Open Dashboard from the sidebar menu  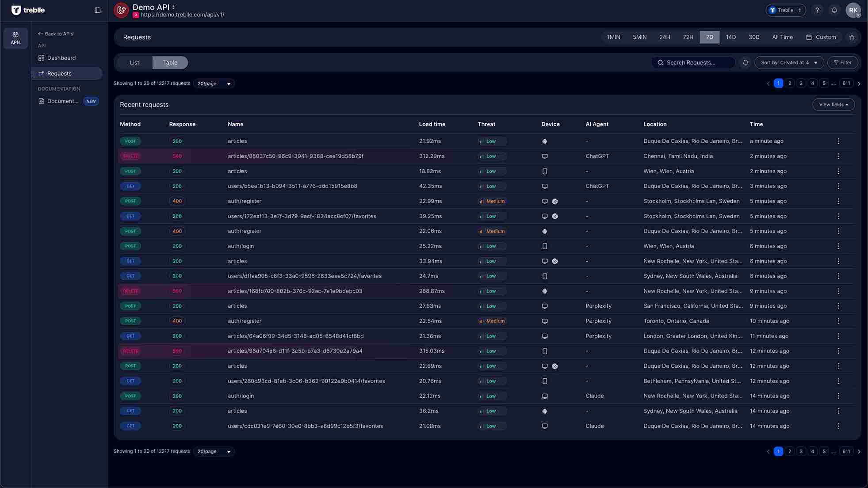click(x=61, y=57)
